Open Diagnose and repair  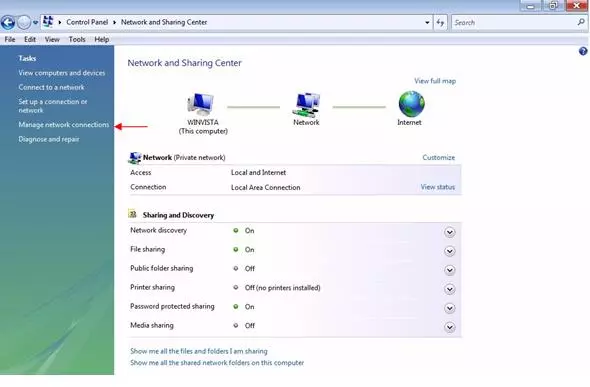click(x=49, y=139)
